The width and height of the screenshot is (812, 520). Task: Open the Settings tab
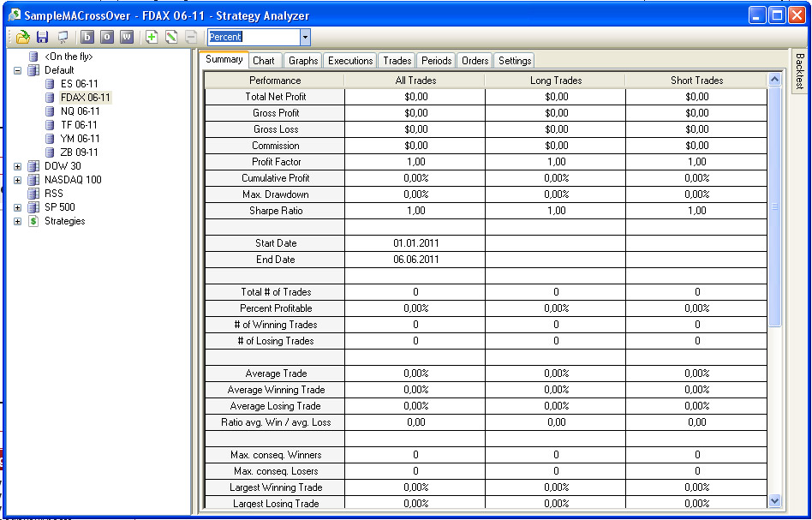pos(514,61)
